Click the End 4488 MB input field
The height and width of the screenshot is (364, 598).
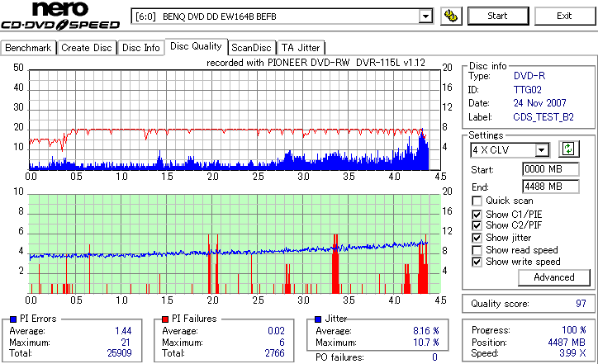coord(550,187)
